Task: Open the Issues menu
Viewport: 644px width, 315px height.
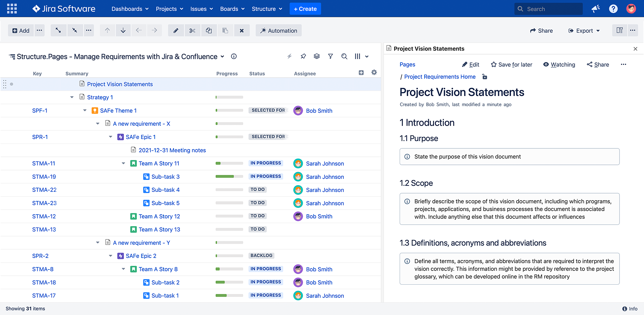Action: [x=202, y=9]
